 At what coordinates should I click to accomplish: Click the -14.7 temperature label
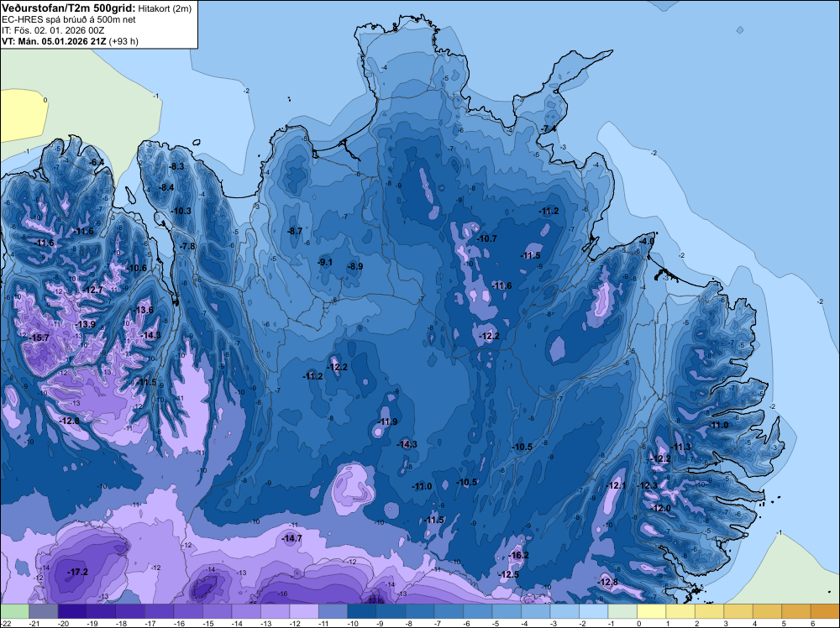(x=292, y=539)
